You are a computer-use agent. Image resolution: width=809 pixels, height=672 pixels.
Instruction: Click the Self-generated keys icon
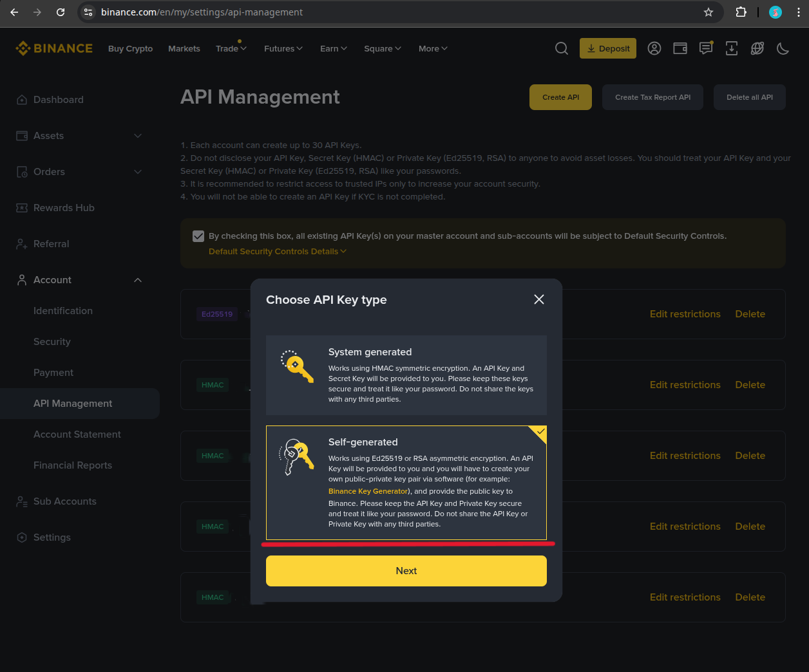(x=296, y=457)
